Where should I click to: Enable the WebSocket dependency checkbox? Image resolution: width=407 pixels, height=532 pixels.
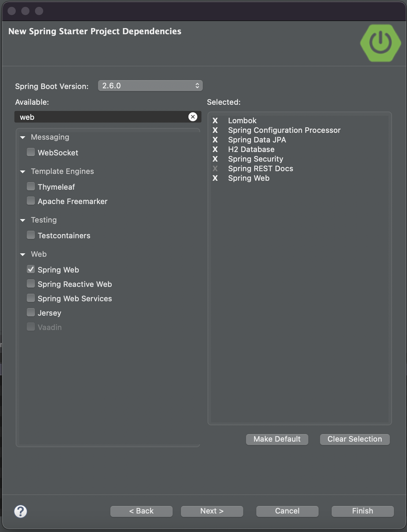point(31,152)
